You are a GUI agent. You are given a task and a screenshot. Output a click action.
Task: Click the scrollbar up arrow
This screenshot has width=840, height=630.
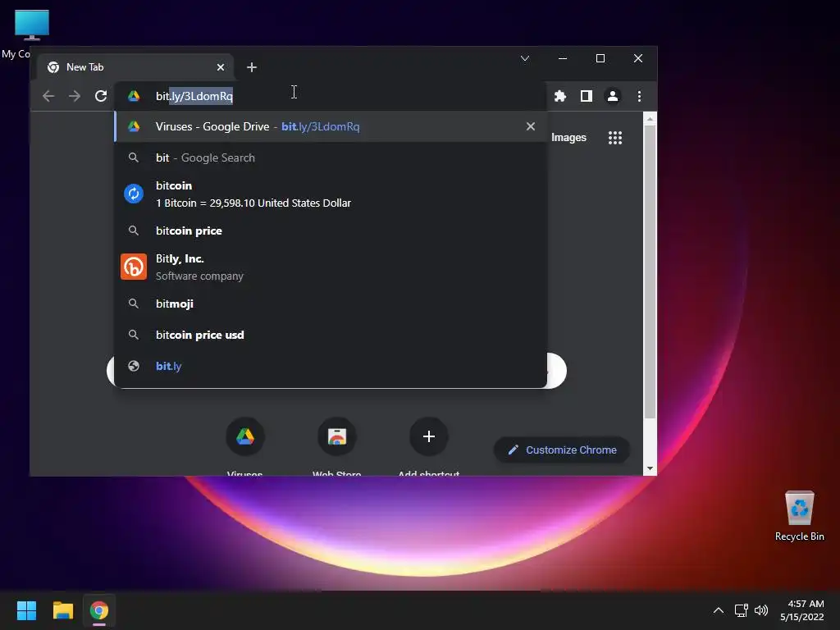point(650,119)
